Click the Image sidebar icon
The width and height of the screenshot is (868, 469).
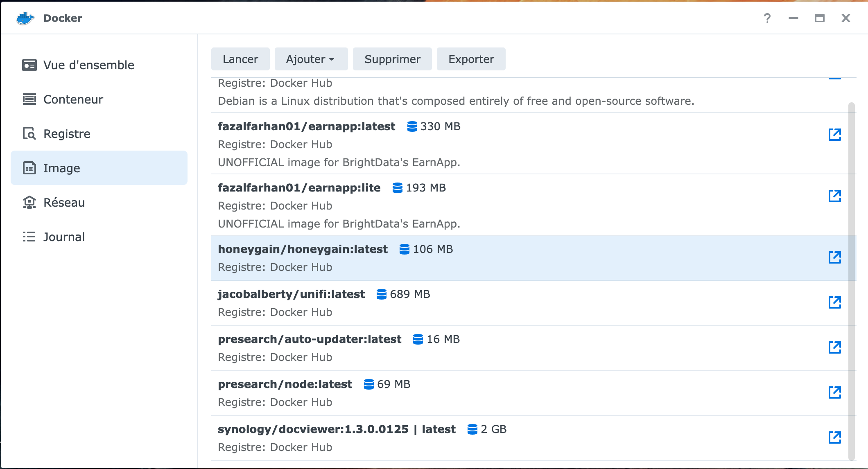[x=29, y=168]
